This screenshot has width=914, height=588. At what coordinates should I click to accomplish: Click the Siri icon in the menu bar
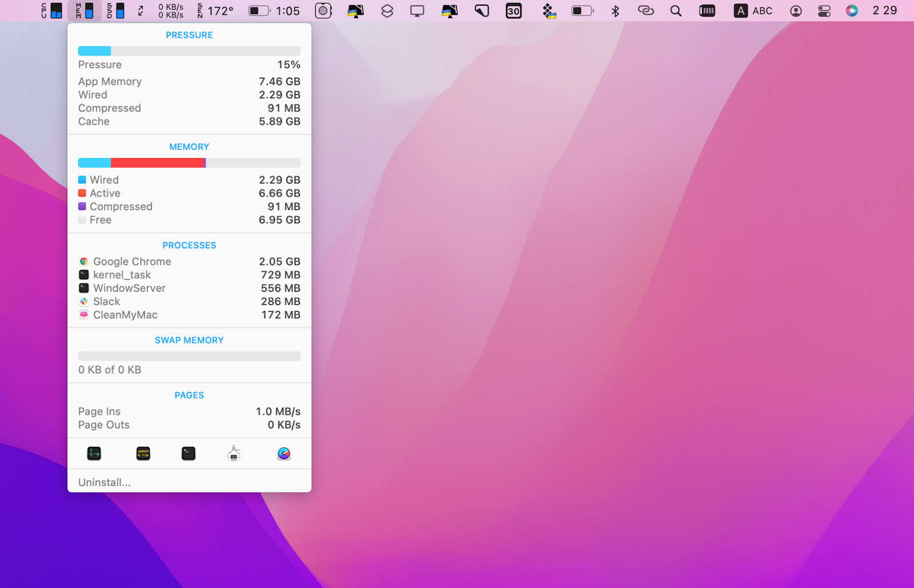(x=852, y=11)
